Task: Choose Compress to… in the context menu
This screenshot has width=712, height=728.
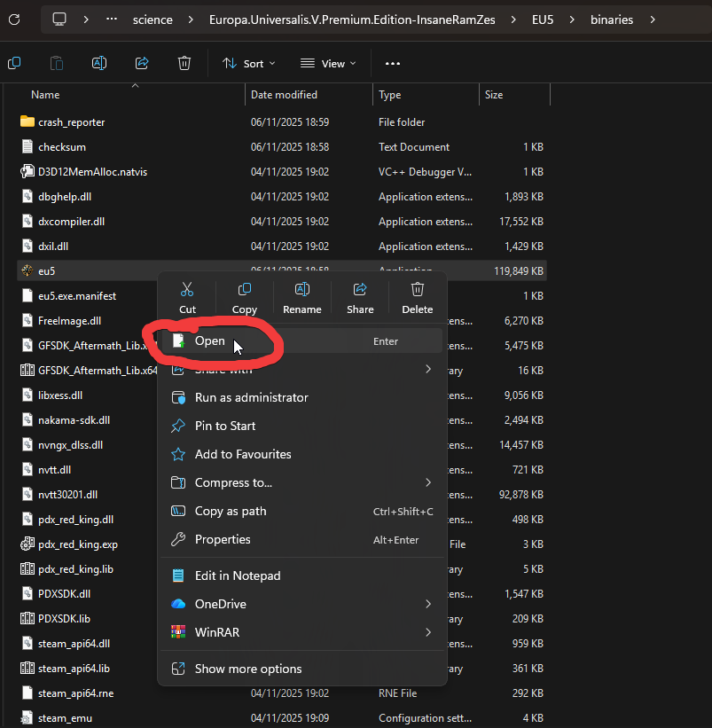Action: [x=301, y=482]
